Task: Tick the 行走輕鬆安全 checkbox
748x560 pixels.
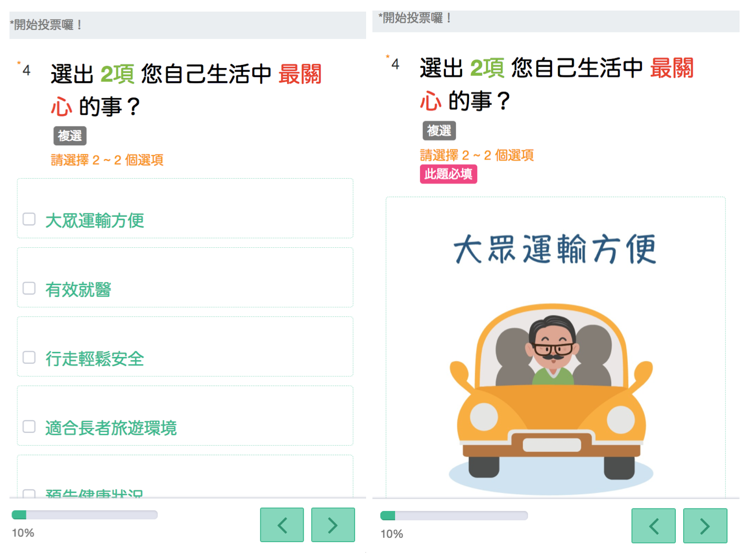Action: tap(29, 358)
